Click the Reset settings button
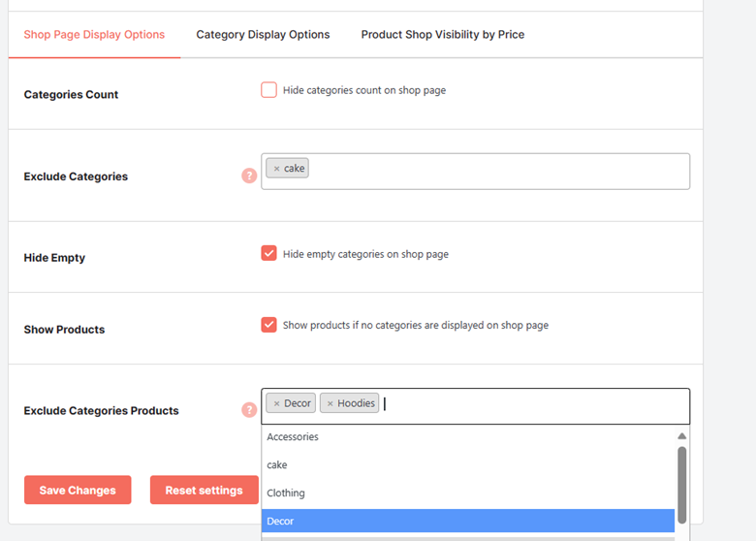The height and width of the screenshot is (541, 756). [x=205, y=490]
